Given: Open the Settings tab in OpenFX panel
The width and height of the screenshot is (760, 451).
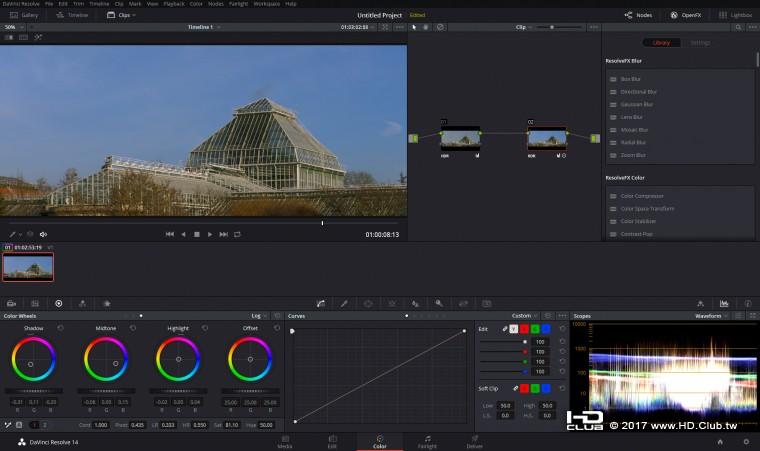Looking at the screenshot, I should click(x=700, y=43).
